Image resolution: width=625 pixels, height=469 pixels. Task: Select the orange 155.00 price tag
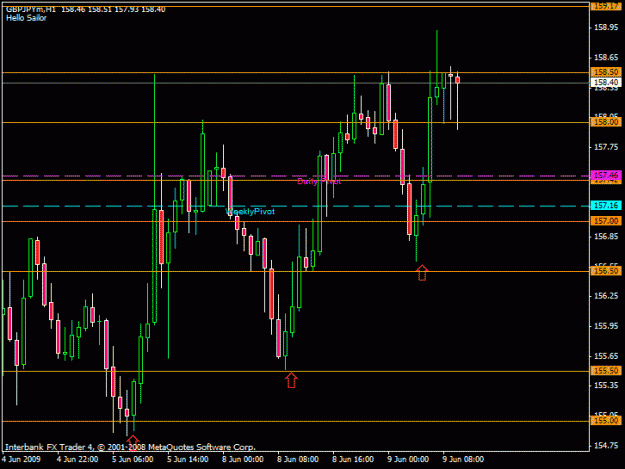(605, 420)
